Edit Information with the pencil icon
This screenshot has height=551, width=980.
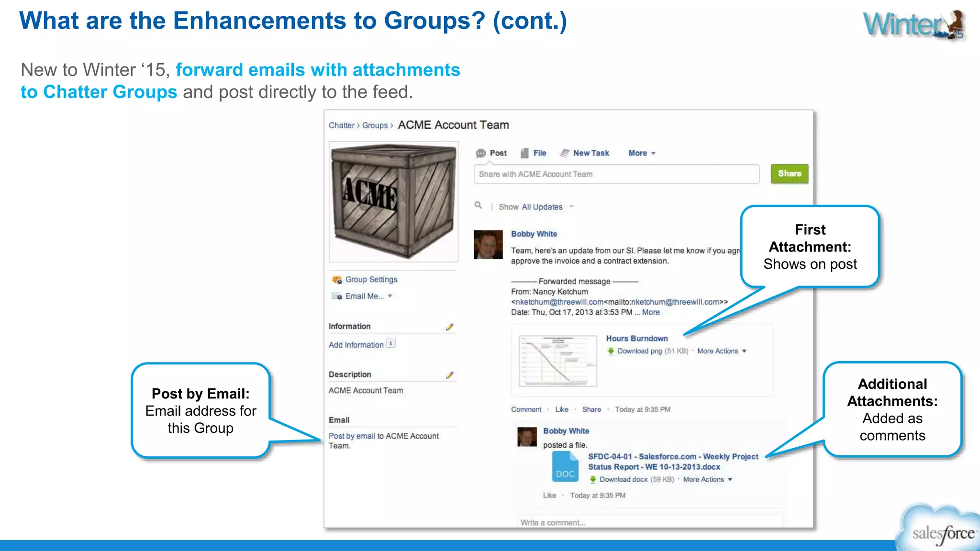pos(449,327)
